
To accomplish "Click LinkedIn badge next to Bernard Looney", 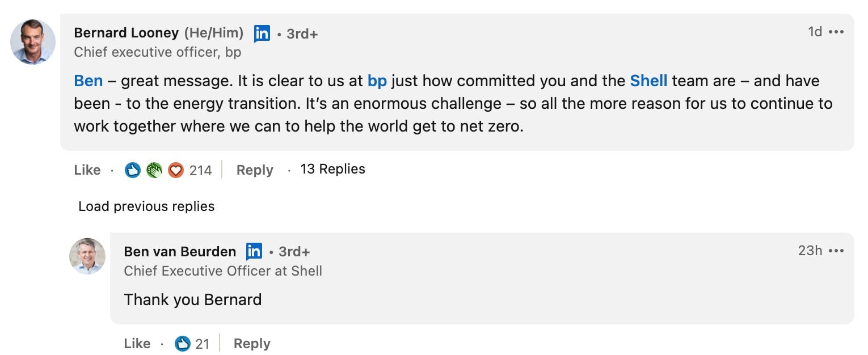I will [262, 33].
